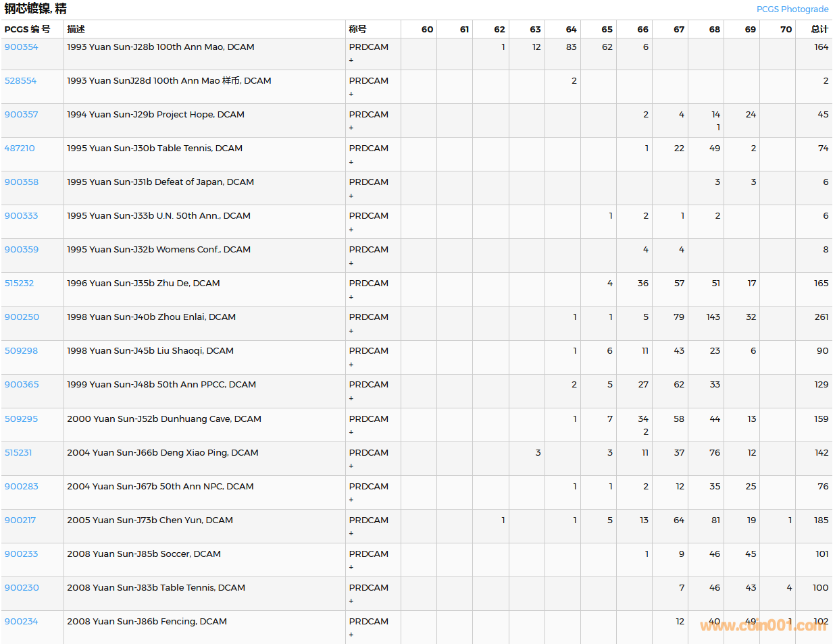Image resolution: width=835 pixels, height=644 pixels.
Task: Open PCGS number 900234 Fencing link
Action: coord(22,622)
